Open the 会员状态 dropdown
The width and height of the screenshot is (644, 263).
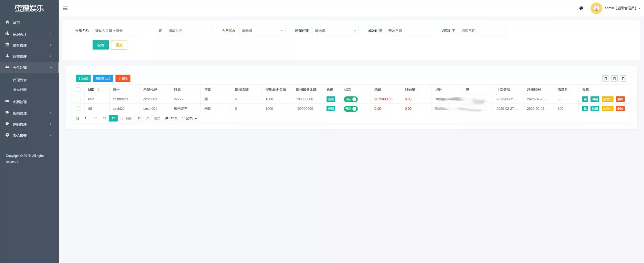click(x=262, y=31)
